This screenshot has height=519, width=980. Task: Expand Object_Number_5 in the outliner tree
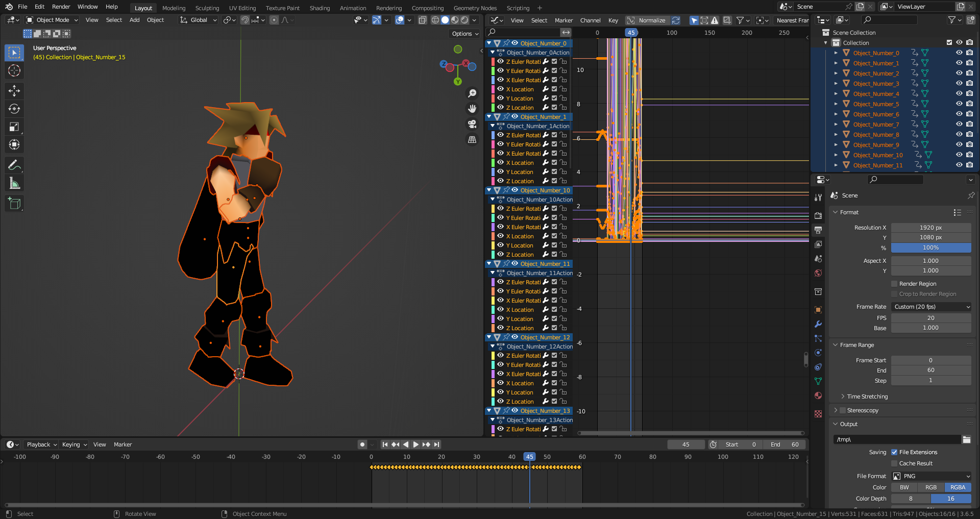pyautogui.click(x=836, y=104)
